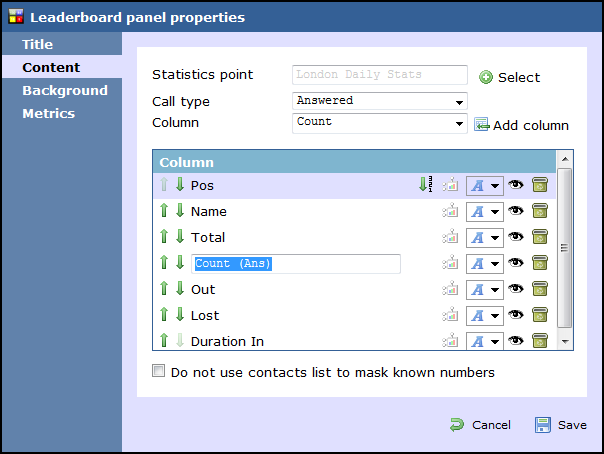Delete the Lost column via trash icon
604x454 pixels.
pyautogui.click(x=540, y=315)
